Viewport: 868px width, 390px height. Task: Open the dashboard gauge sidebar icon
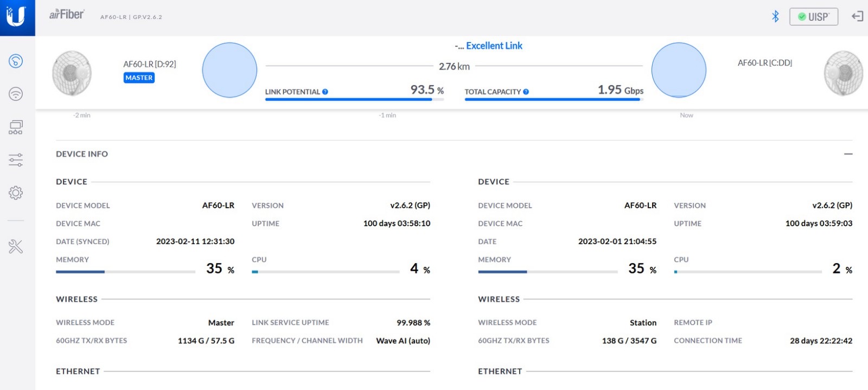(16, 61)
